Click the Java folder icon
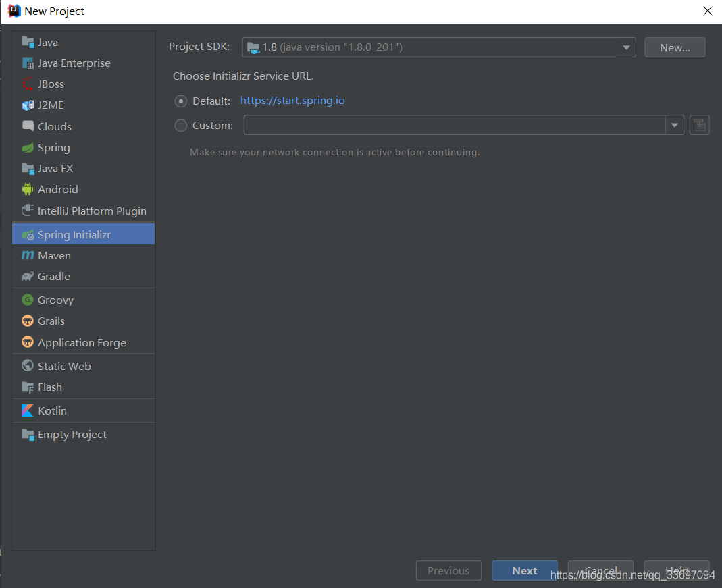Viewport: 722px width, 588px height. [x=28, y=43]
